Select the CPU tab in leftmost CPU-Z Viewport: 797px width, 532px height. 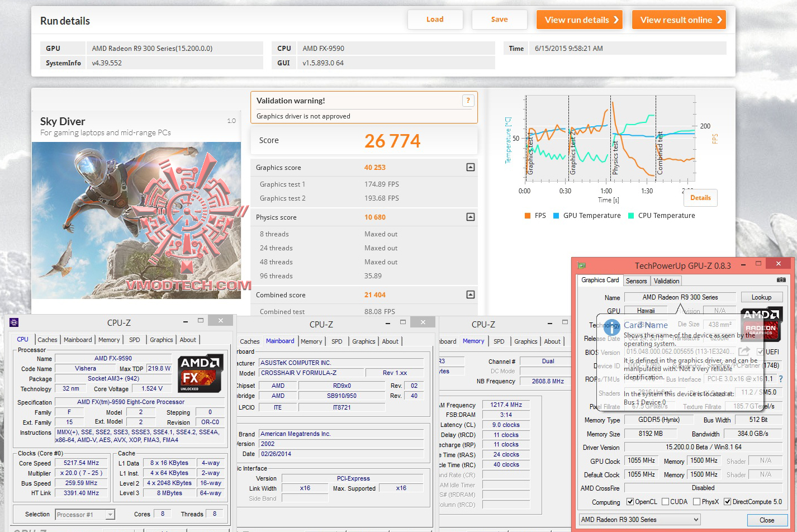(22, 339)
